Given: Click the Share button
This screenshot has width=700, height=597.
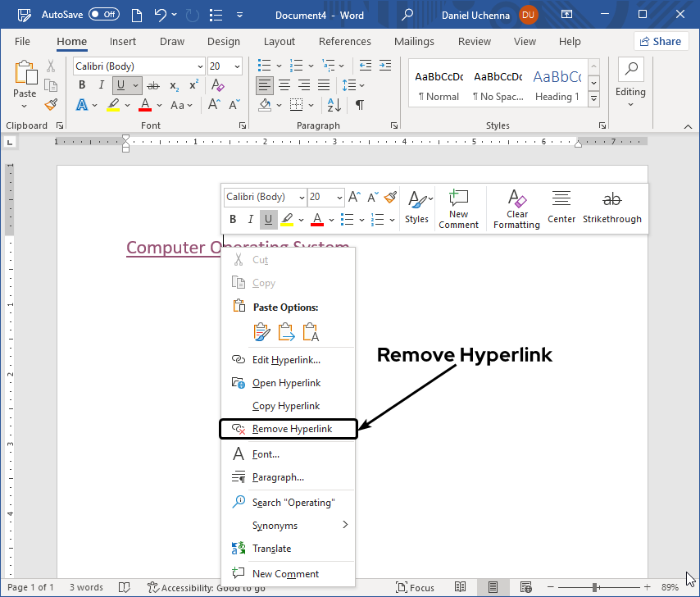Looking at the screenshot, I should tap(661, 40).
